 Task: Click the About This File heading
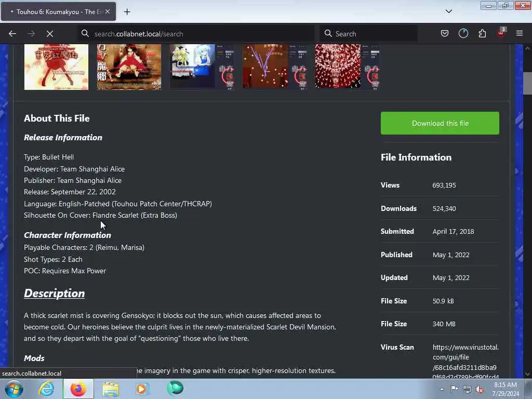tap(57, 118)
